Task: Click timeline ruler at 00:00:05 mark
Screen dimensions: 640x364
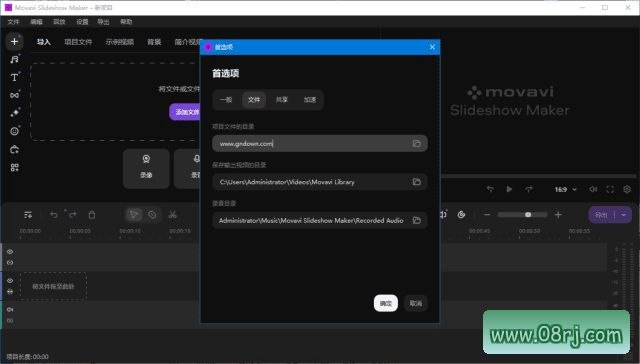Action: (80, 231)
